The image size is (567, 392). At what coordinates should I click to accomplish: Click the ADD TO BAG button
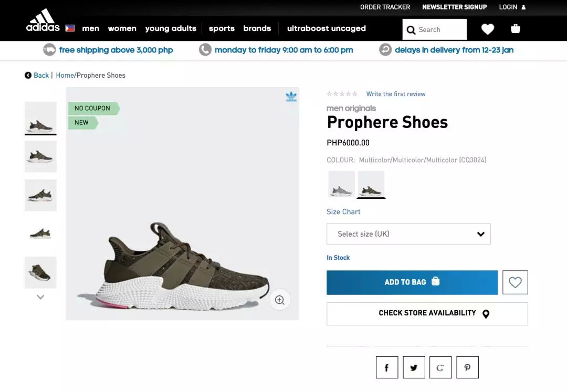coord(412,282)
